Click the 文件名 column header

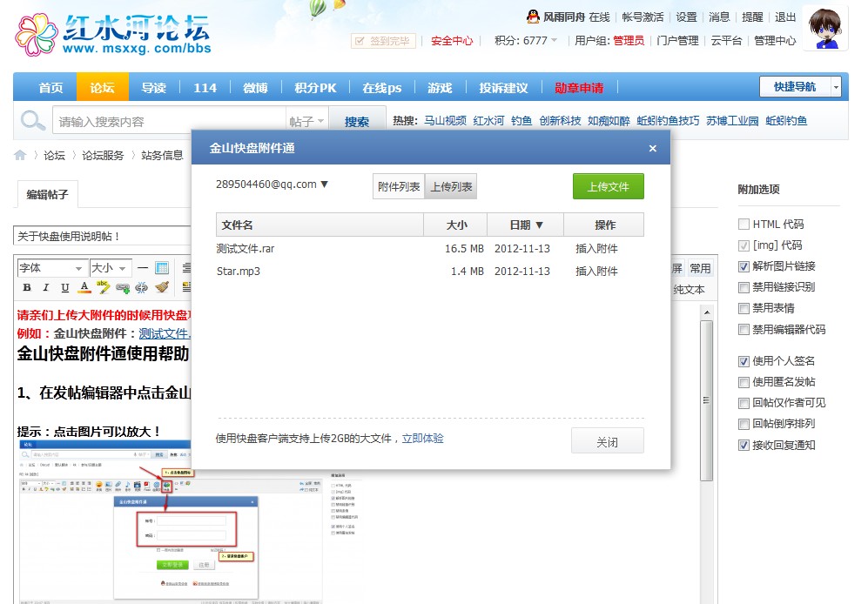(x=320, y=225)
